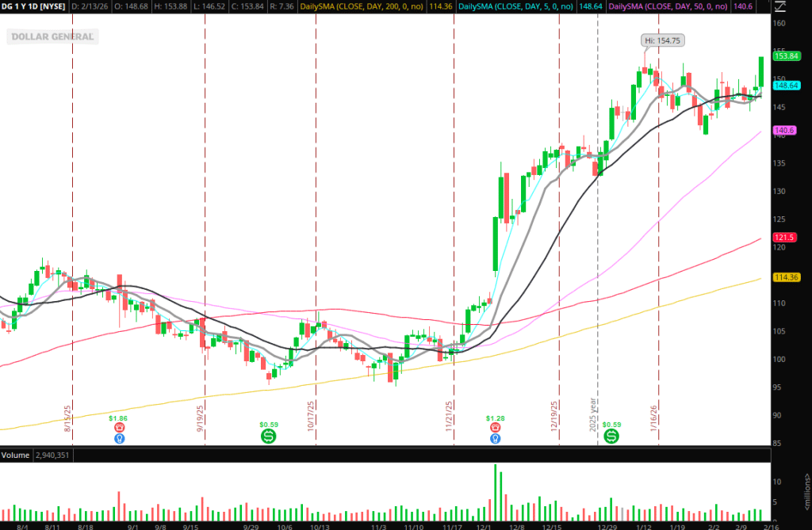
Task: Click the yellow 114.36 price axis bubble
Action: [785, 277]
